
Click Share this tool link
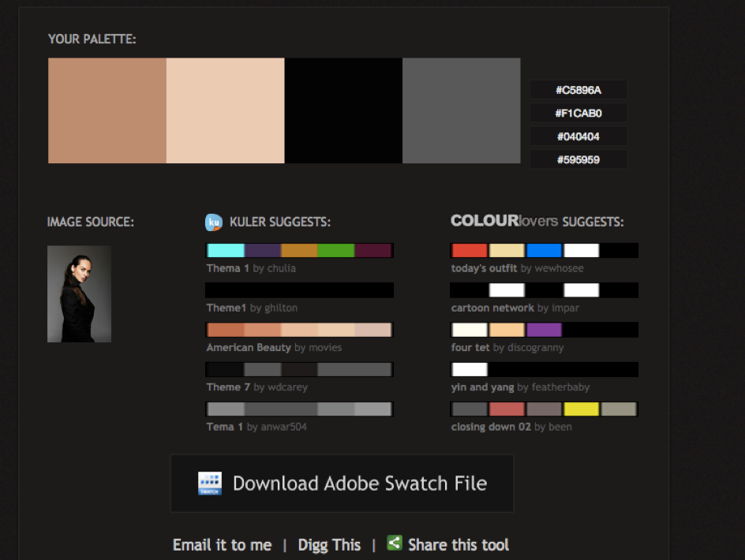tap(459, 545)
